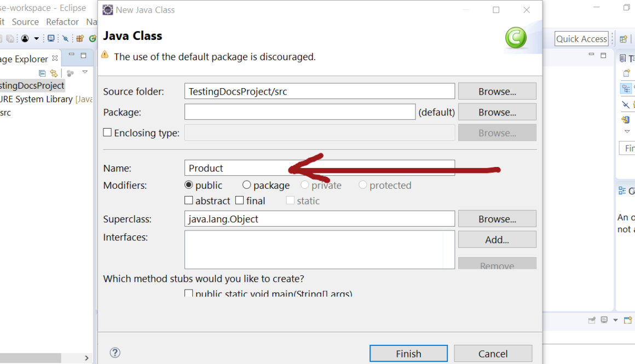The image size is (635, 364).
Task: Toggle Link with Editor in Package Explorer
Action: click(54, 73)
